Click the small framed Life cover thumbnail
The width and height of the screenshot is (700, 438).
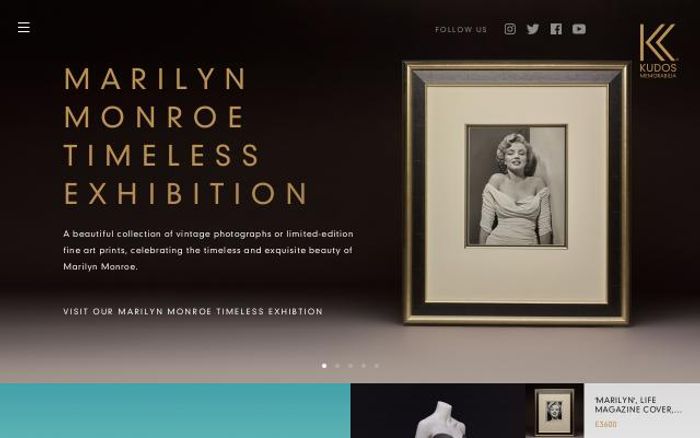pyautogui.click(x=554, y=411)
